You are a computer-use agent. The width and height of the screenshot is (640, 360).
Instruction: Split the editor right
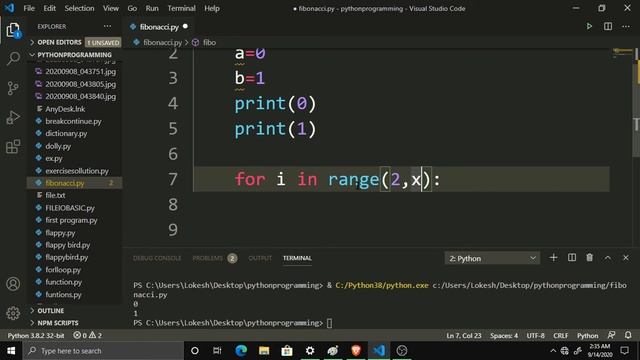(608, 27)
